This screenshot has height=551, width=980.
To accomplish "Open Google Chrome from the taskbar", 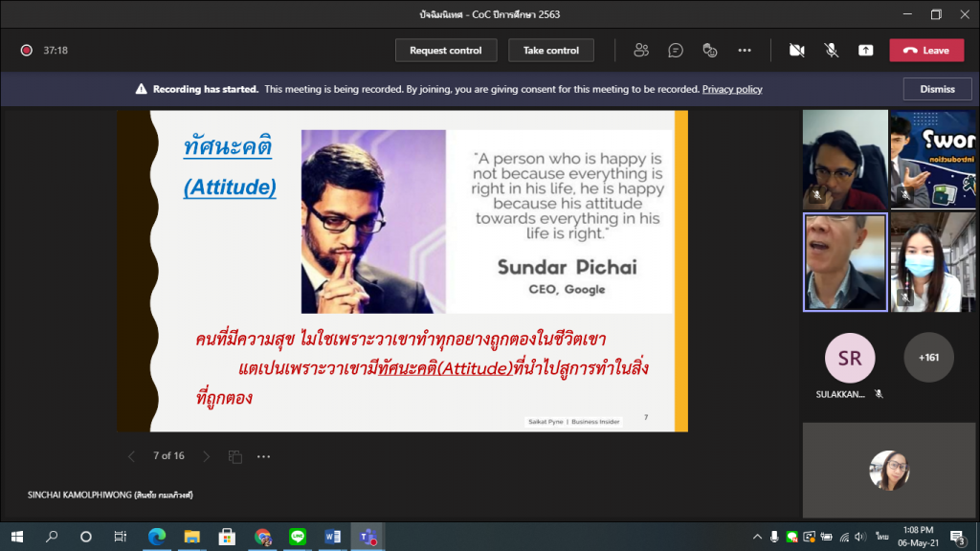I will pos(262,537).
